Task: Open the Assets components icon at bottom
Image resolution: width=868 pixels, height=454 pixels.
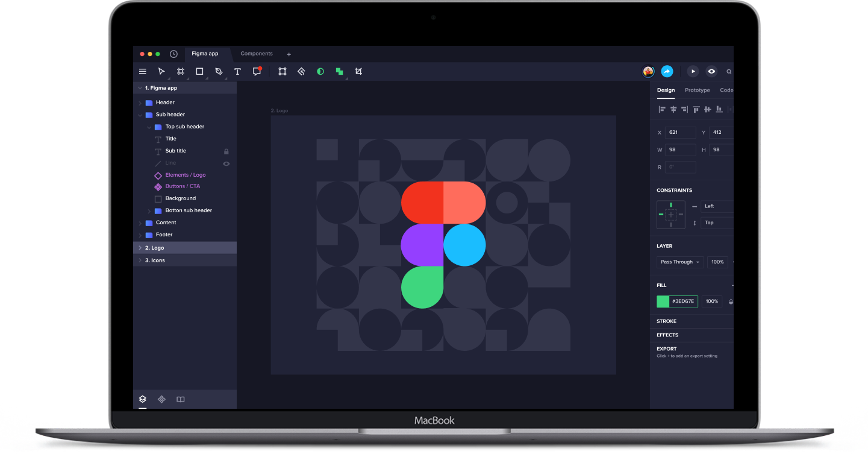Action: 161,399
